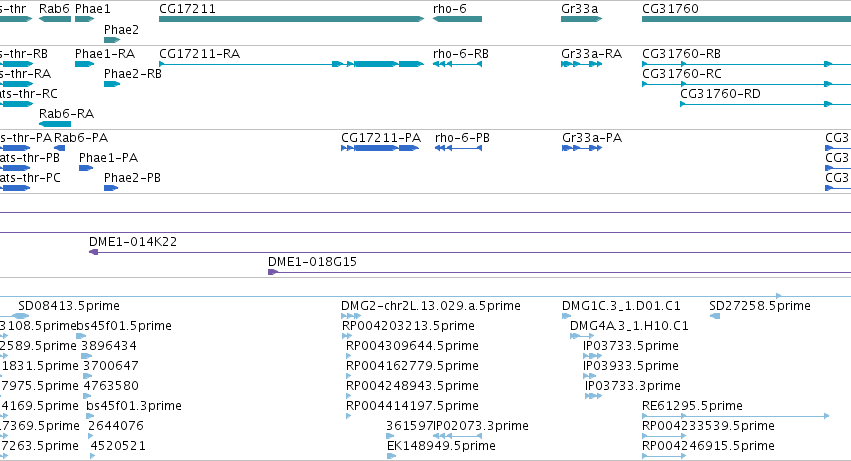
Task: Click the rho-6 gene arrow
Action: click(457, 19)
